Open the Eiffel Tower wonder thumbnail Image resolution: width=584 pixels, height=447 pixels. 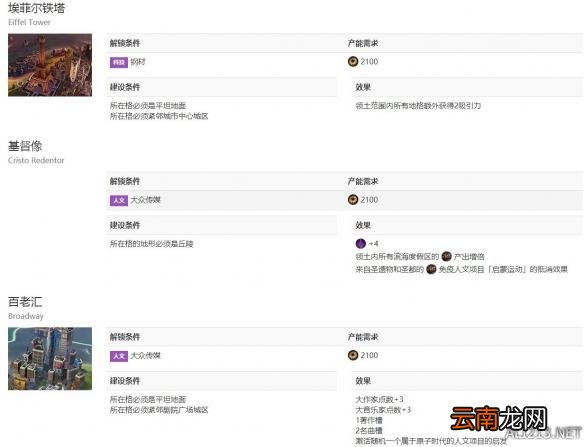click(50, 65)
